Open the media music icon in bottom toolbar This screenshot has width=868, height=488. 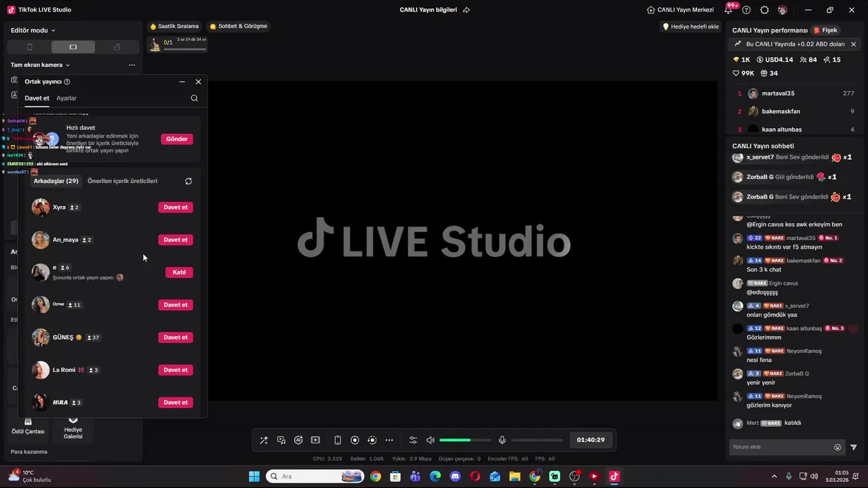pyautogui.click(x=281, y=440)
